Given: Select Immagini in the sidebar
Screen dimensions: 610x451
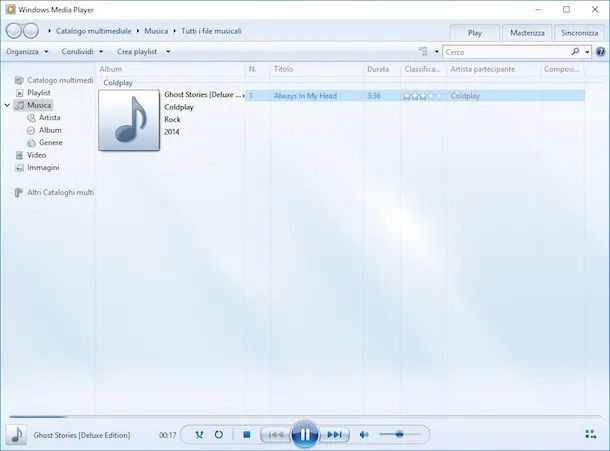Looking at the screenshot, I should [37, 167].
